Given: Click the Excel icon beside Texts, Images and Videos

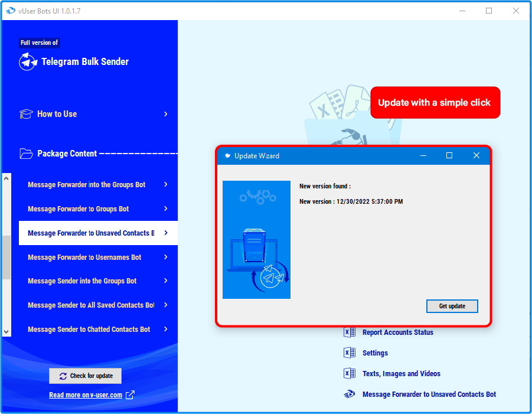Looking at the screenshot, I should (350, 374).
